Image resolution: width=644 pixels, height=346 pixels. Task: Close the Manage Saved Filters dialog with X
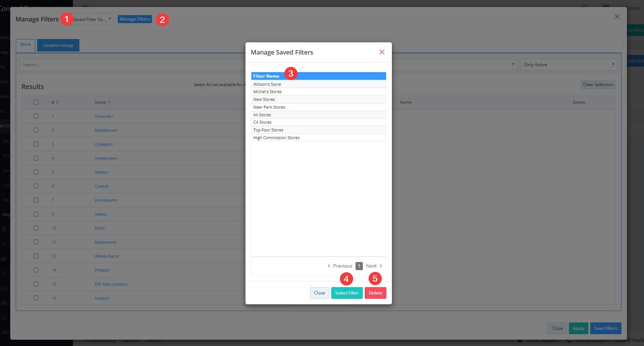pos(382,52)
